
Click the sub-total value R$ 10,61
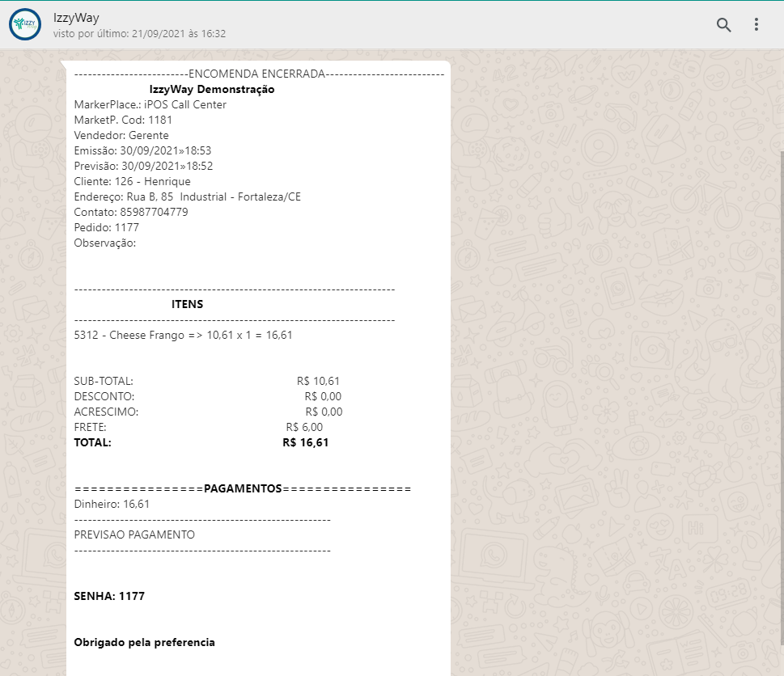(318, 381)
